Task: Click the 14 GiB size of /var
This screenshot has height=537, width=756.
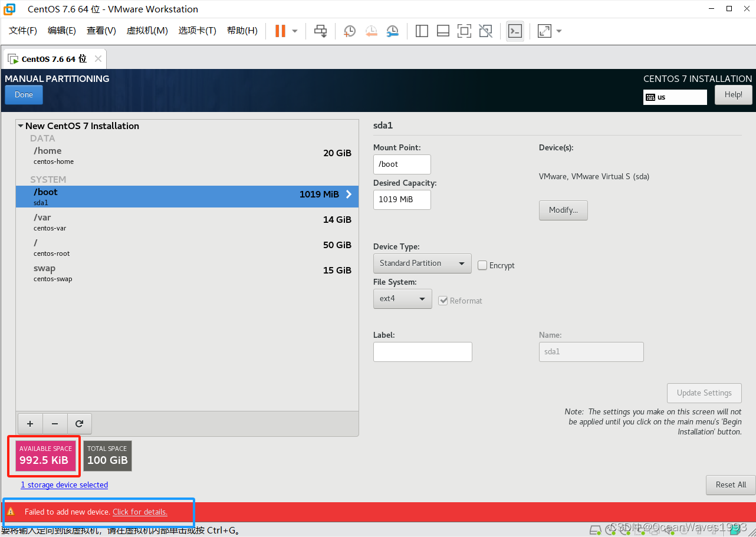Action: click(337, 220)
